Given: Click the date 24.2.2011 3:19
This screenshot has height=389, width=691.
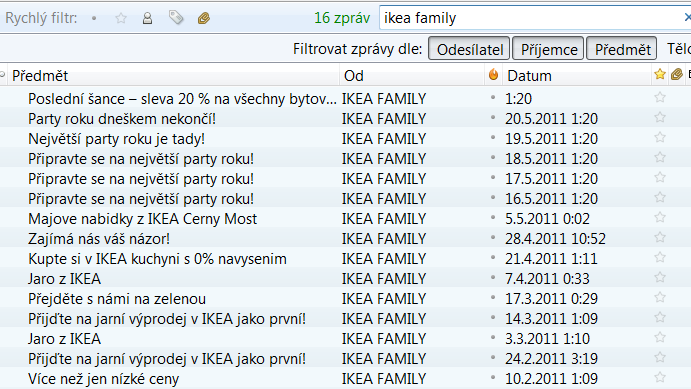Looking at the screenshot, I should [551, 359].
